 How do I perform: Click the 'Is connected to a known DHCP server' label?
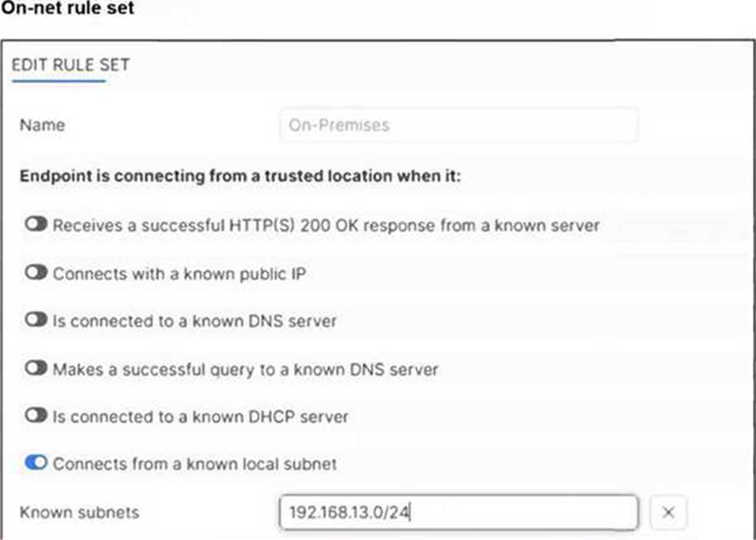(200, 416)
